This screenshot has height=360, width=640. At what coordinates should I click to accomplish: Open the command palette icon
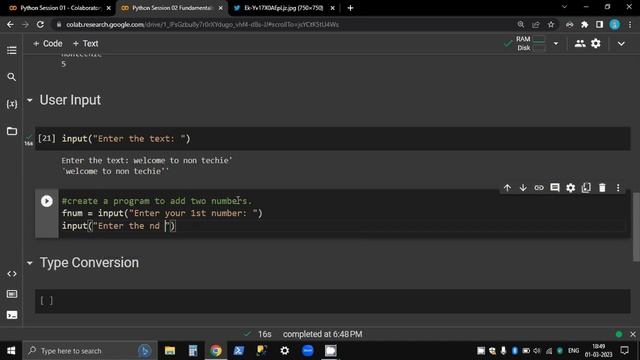pyautogui.click(x=11, y=294)
